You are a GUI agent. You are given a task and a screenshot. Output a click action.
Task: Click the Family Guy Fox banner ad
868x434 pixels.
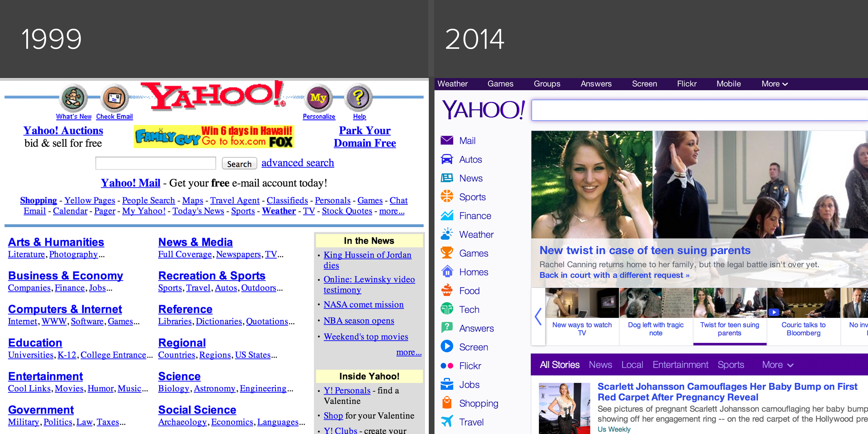point(214,137)
